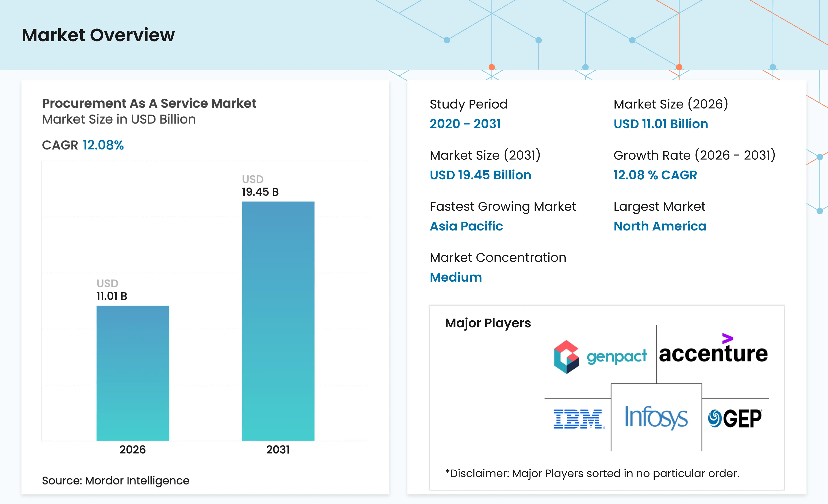Viewport: 828px width, 504px height.
Task: Click the Source: Mordor Intelligence text
Action: 115,480
